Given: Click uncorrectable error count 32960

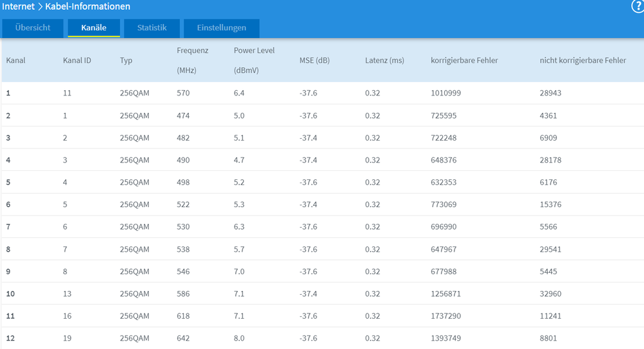Looking at the screenshot, I should coord(551,294).
